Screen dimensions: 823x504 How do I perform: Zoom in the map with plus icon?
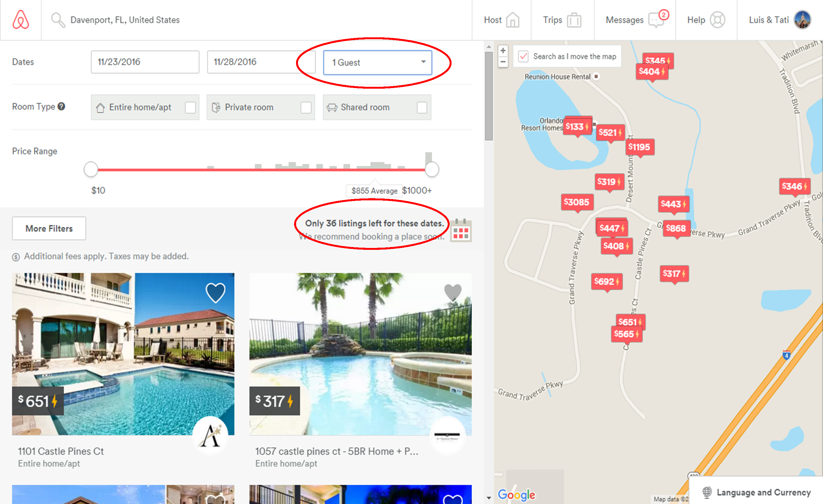pyautogui.click(x=503, y=50)
